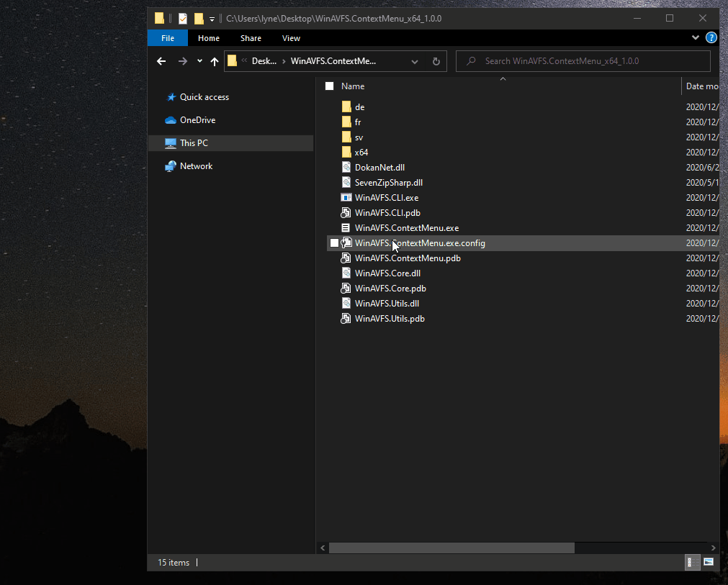Viewport: 728px width, 585px height.
Task: Select the sv folder icon
Action: tap(346, 137)
